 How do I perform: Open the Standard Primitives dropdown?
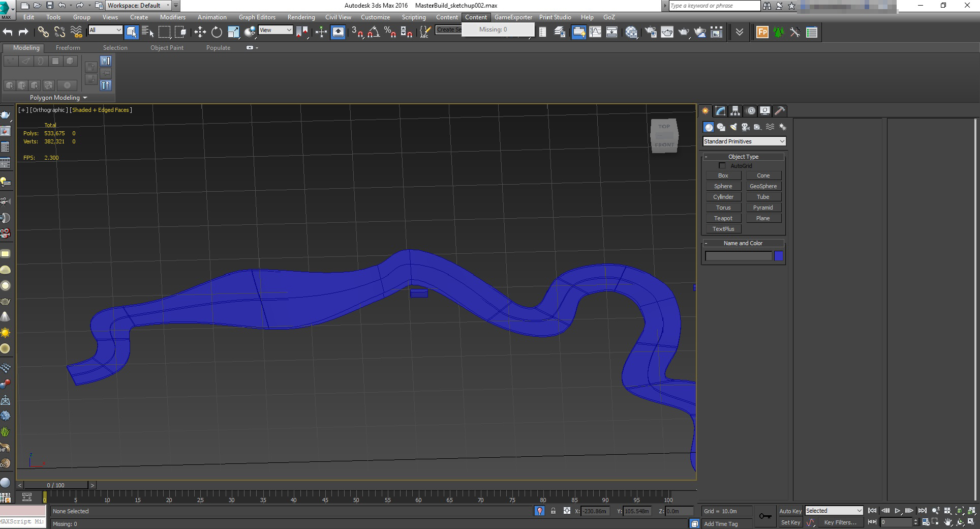(x=744, y=141)
